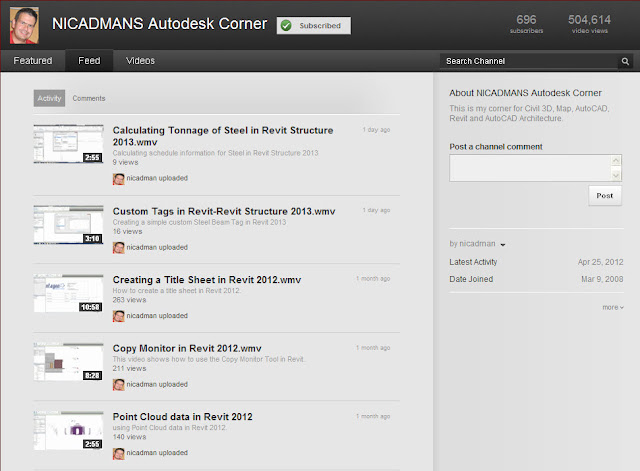This screenshot has width=640, height=471.
Task: Toggle the Subscribed button
Action: [x=313, y=26]
